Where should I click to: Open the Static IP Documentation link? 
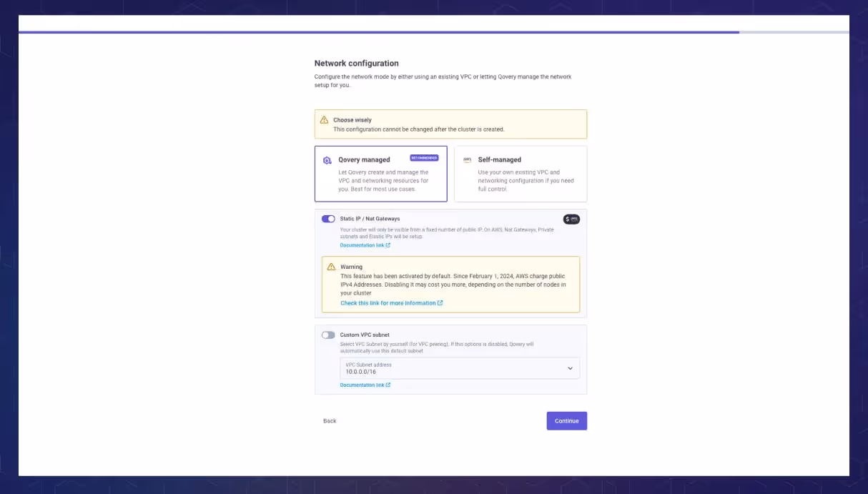pos(362,245)
